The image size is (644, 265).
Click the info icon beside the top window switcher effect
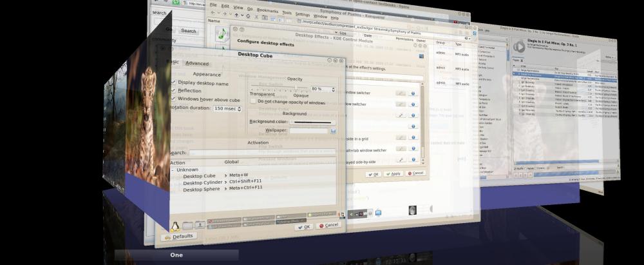click(413, 93)
